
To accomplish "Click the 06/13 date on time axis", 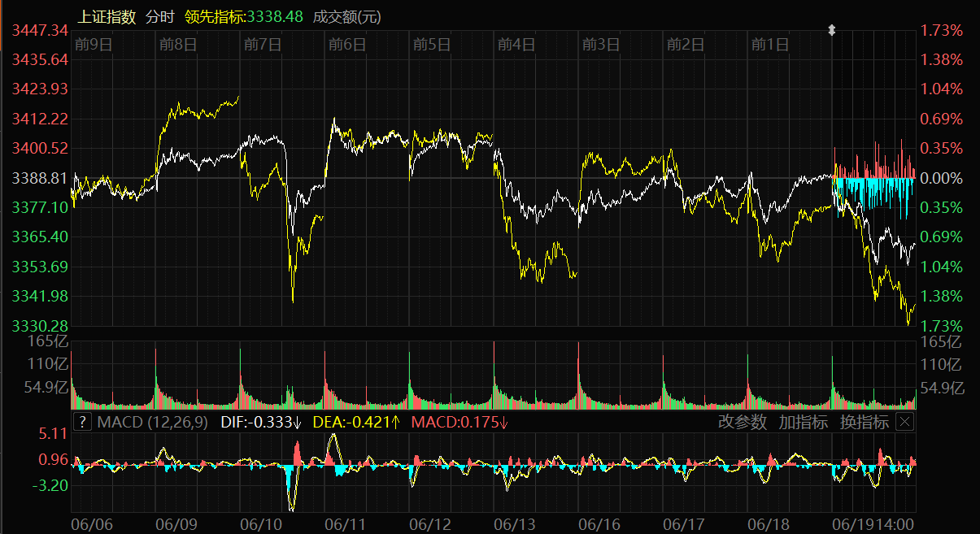I will coord(515,525).
